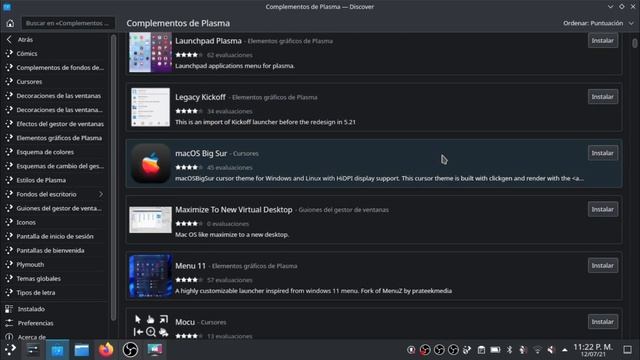Click the search field for Complementos
Image resolution: width=640 pixels, height=360 pixels.
point(68,23)
